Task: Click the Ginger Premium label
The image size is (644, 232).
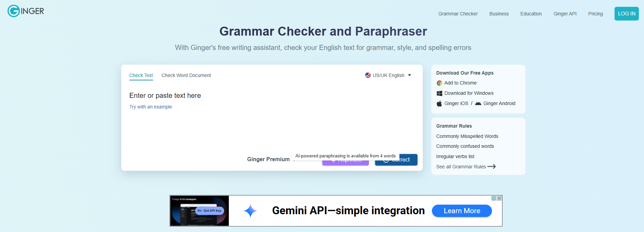Action: 268,159
